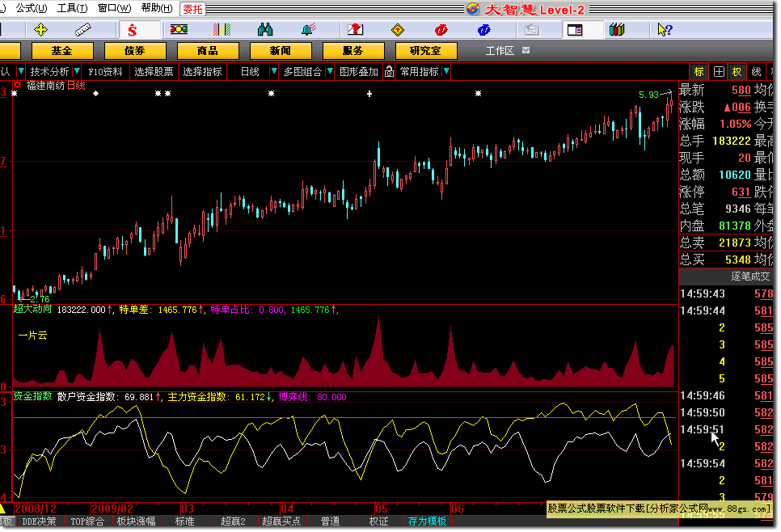
Task: Toggle the window layout panel icon
Action: [x=575, y=30]
